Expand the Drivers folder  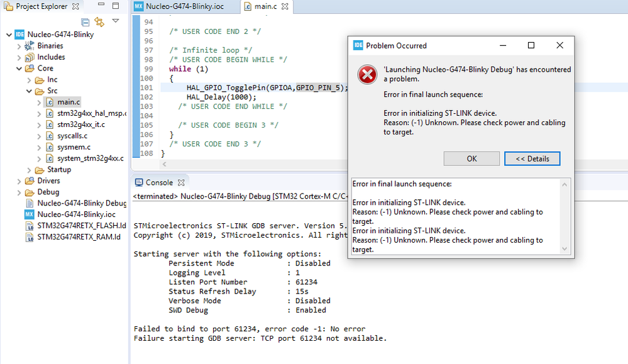[x=19, y=181]
